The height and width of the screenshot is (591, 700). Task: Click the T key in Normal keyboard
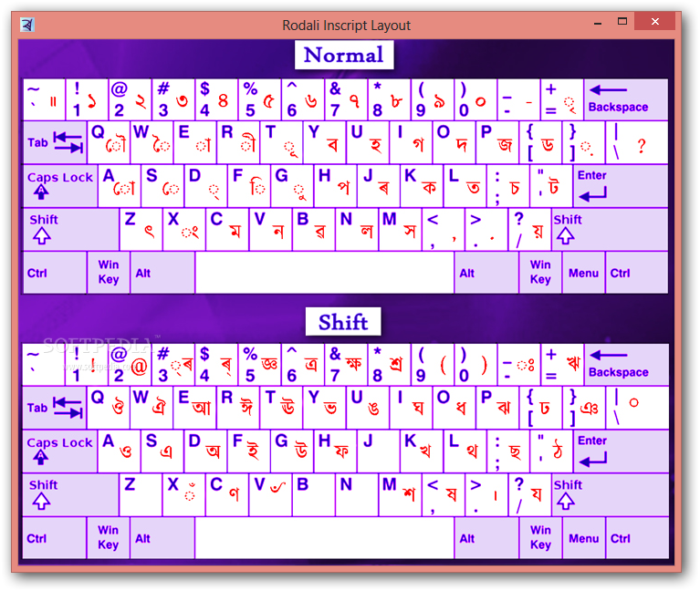click(282, 142)
